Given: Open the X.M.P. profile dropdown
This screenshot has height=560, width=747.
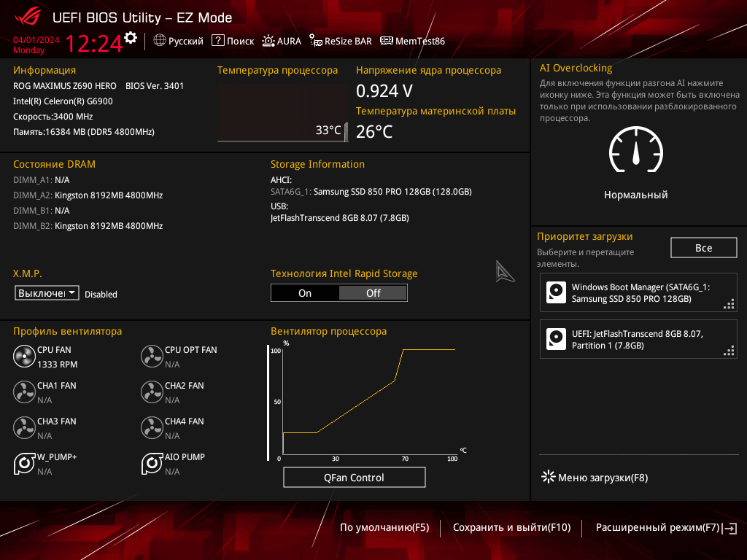Looking at the screenshot, I should click(47, 293).
